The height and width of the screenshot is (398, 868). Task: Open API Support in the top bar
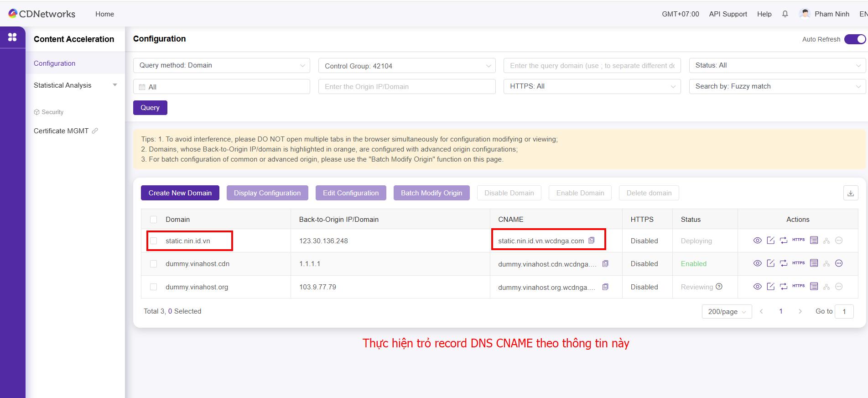pyautogui.click(x=728, y=14)
